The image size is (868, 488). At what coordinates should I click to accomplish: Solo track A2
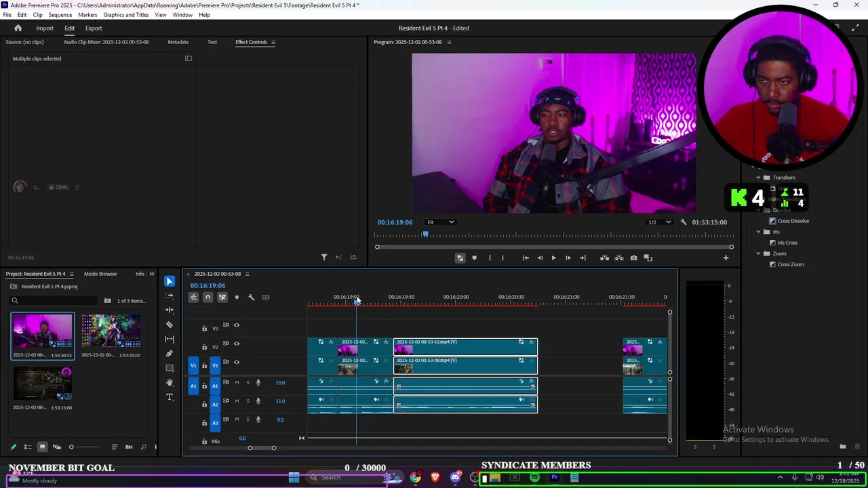248,401
